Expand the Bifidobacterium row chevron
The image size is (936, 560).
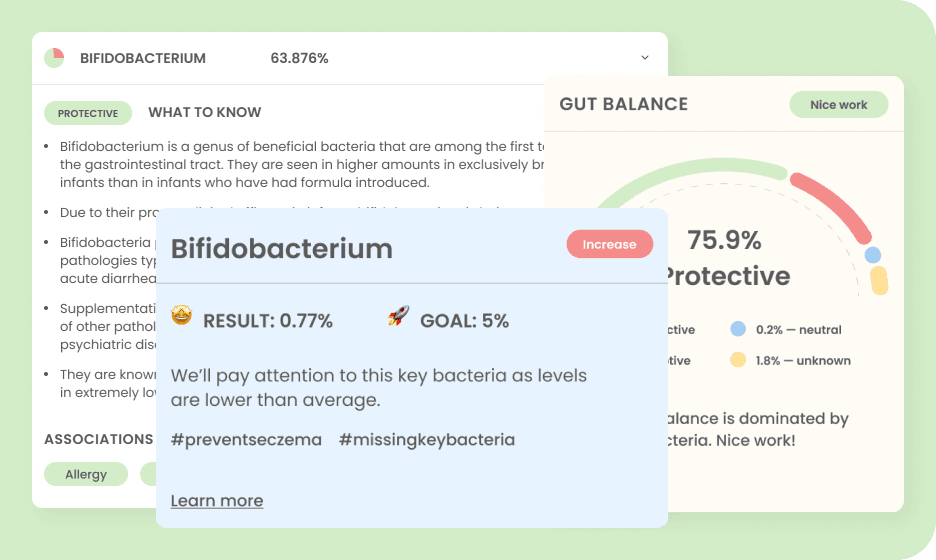tap(645, 58)
